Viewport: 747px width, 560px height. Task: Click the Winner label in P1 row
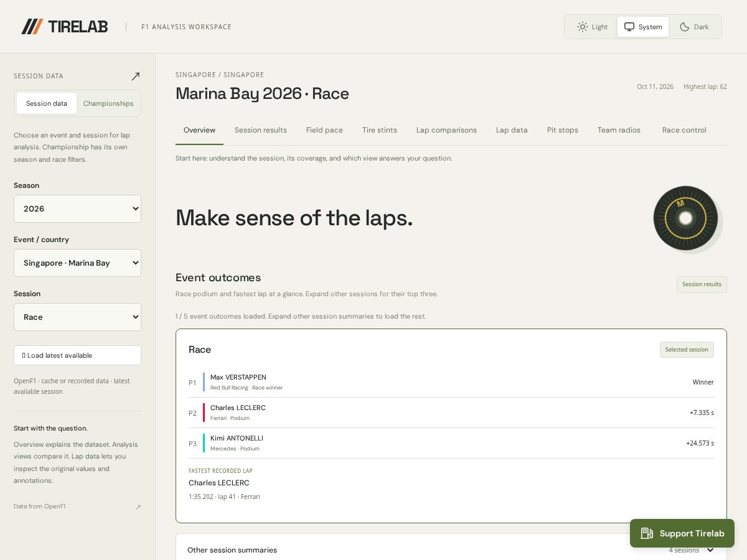(703, 382)
